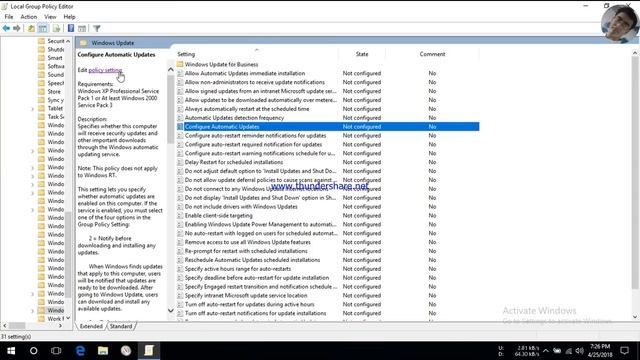The width and height of the screenshot is (640, 360).
Task: Select the Store folder in the tree
Action: (x=54, y=92)
